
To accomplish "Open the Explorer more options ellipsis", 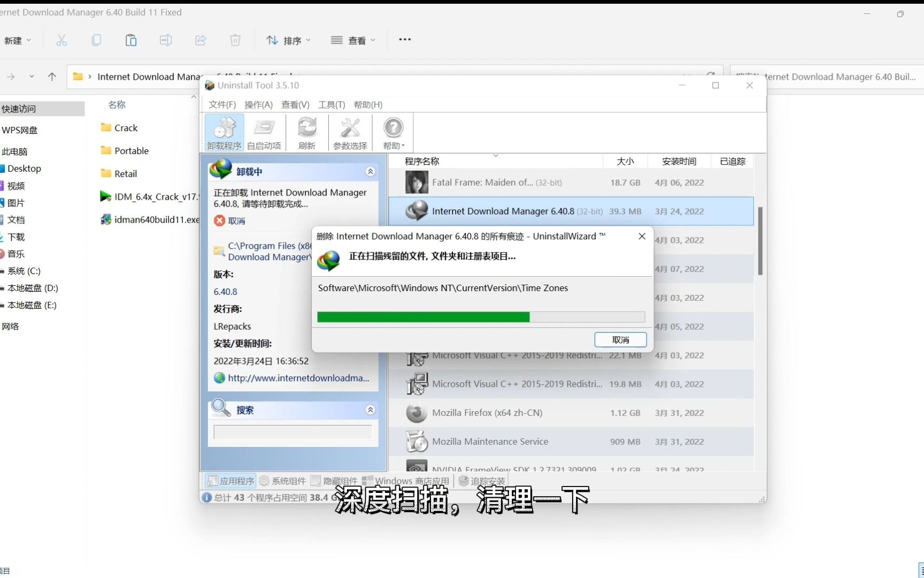I will click(x=405, y=39).
